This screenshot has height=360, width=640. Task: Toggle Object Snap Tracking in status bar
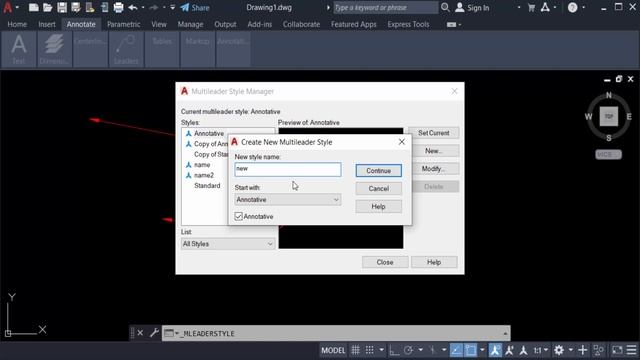tap(456, 350)
